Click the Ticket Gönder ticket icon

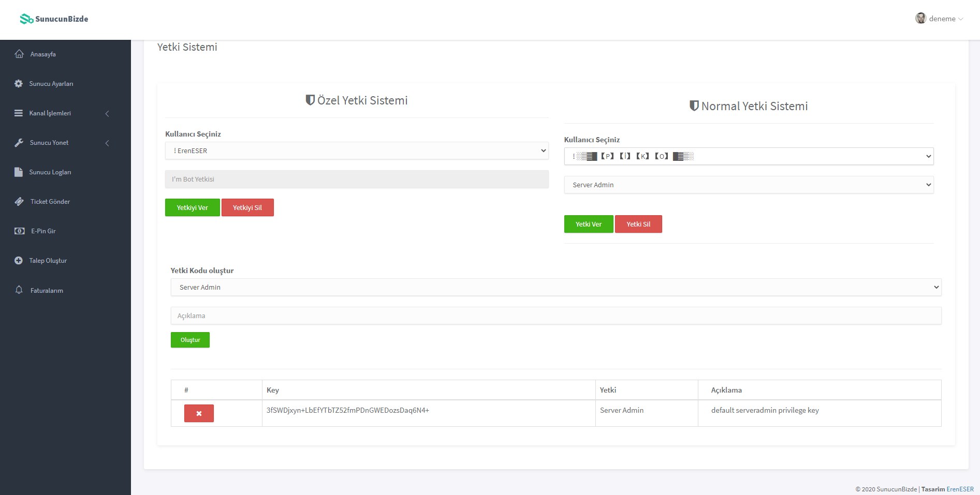(x=19, y=202)
